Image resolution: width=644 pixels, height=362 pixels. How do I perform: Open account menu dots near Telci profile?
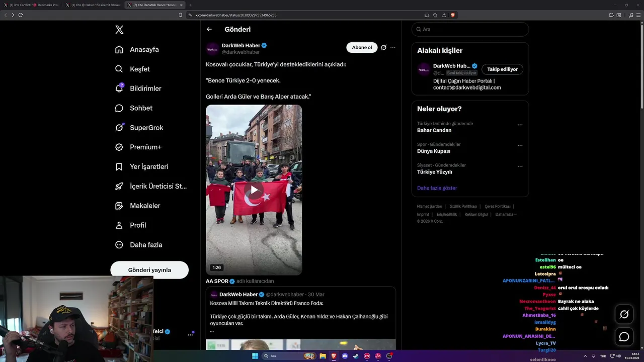pyautogui.click(x=191, y=334)
